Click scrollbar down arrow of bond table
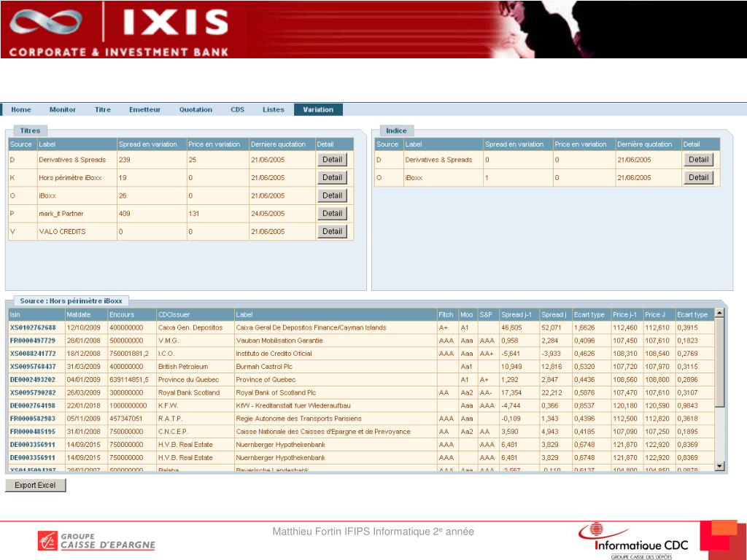 pos(719,466)
